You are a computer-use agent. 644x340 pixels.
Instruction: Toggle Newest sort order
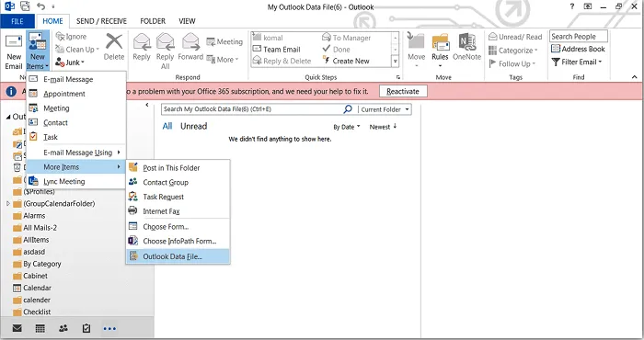pos(383,127)
